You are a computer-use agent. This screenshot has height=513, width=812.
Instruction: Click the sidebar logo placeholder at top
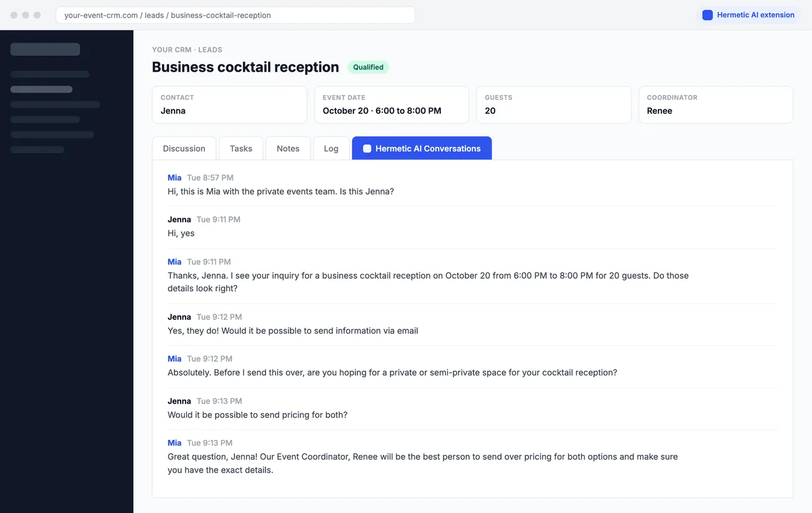click(x=45, y=49)
